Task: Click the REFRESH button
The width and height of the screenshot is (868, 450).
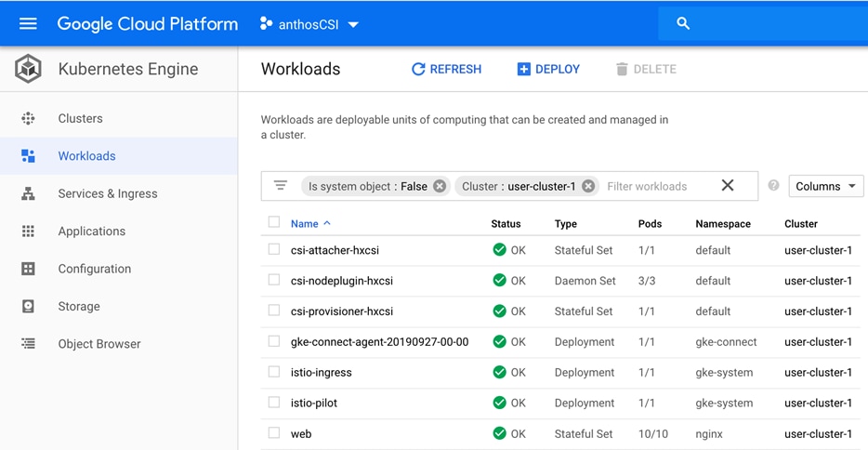Action: point(447,69)
